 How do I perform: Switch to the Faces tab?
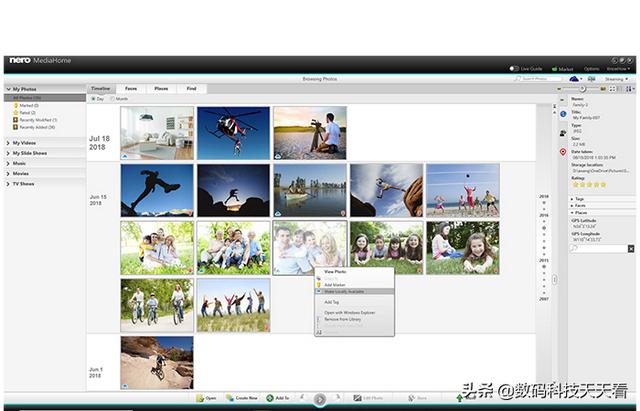[131, 89]
